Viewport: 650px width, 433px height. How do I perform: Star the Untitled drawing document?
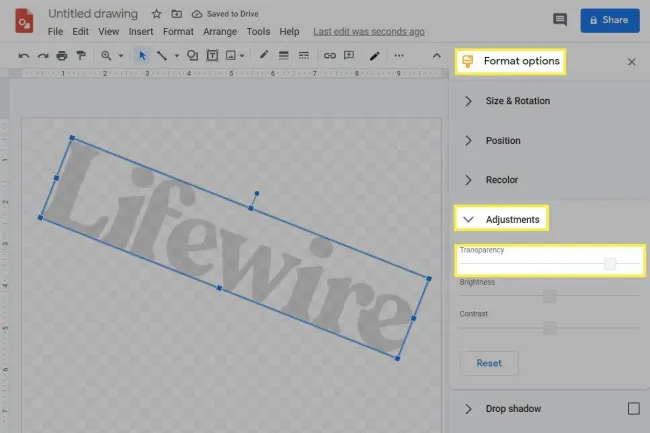tap(156, 14)
